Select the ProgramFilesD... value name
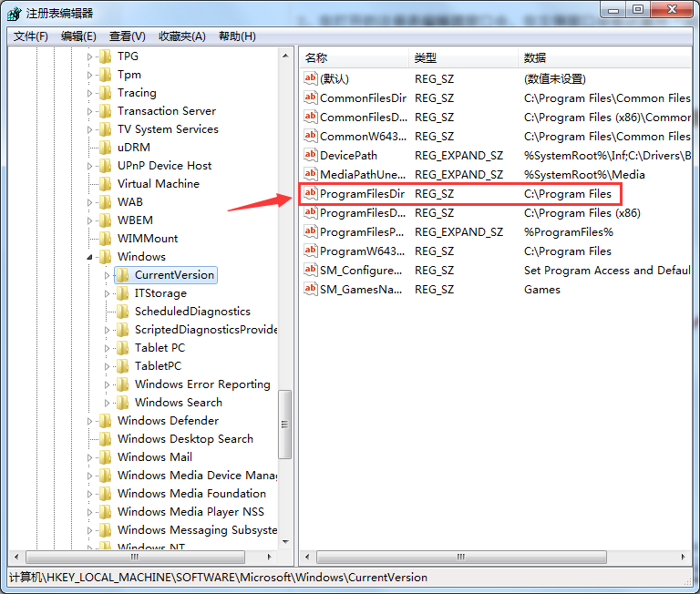The width and height of the screenshot is (700, 594). tap(363, 213)
